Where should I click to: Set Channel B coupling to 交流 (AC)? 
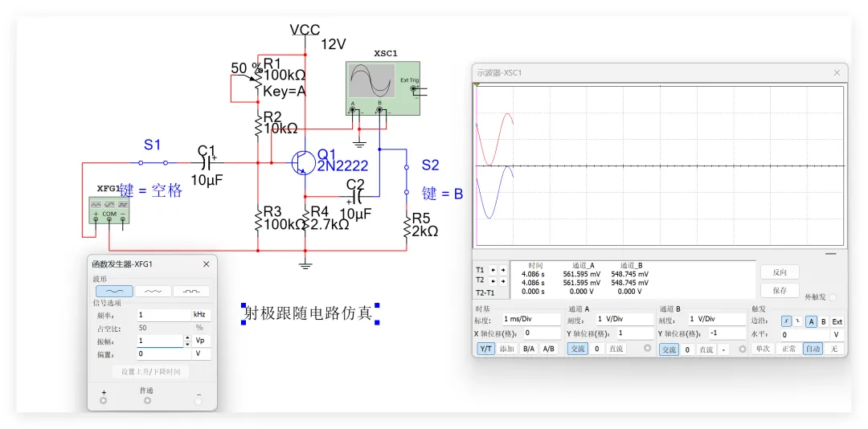[x=669, y=349]
